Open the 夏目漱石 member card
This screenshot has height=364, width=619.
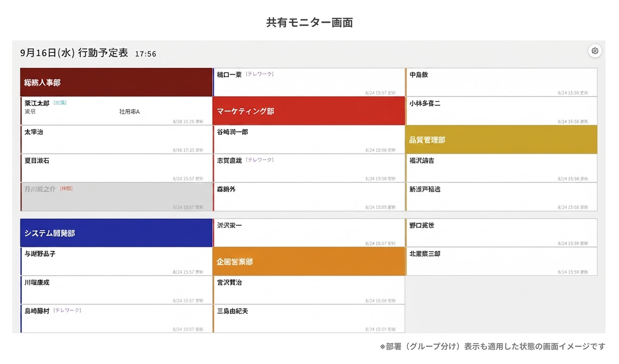click(x=116, y=168)
